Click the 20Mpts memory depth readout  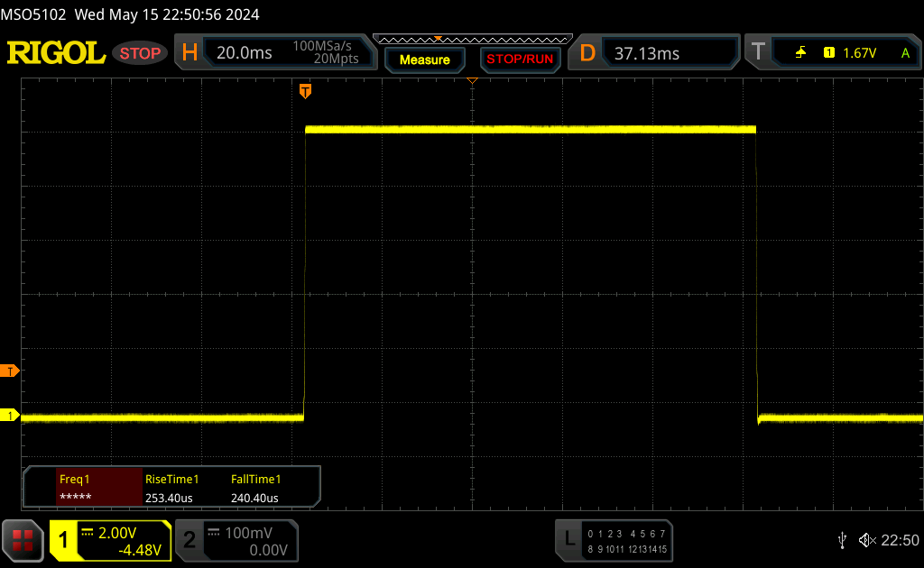[336, 59]
